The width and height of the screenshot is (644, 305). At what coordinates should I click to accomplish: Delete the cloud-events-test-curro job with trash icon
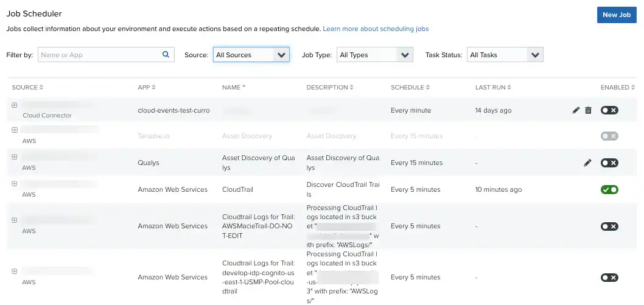(588, 110)
